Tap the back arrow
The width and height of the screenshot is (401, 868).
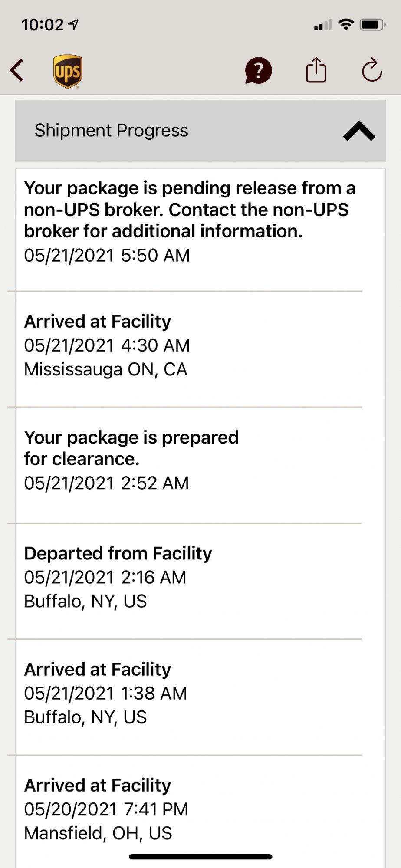coord(17,70)
